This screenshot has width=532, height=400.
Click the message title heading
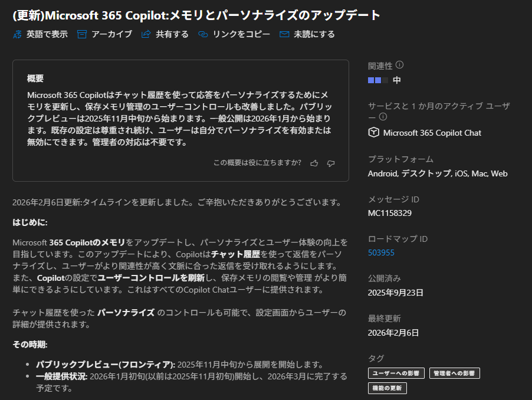coord(196,15)
